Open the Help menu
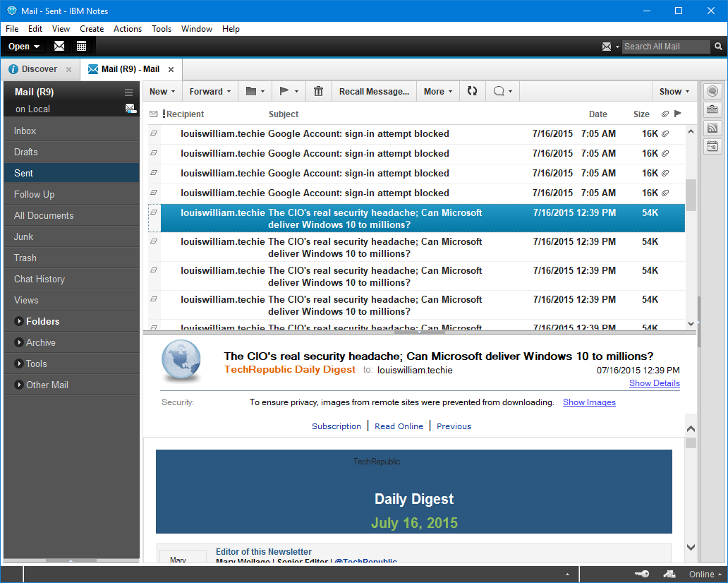Screen dimensions: 728x583 [231, 29]
